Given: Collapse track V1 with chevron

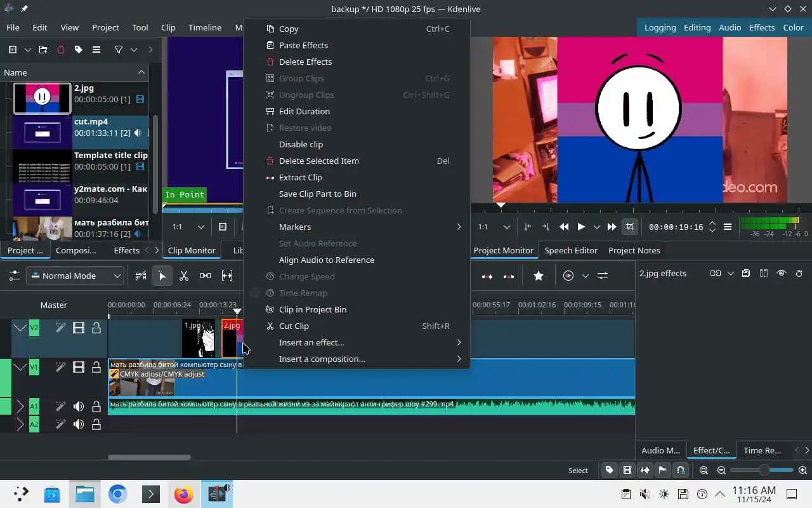Looking at the screenshot, I should tap(20, 367).
